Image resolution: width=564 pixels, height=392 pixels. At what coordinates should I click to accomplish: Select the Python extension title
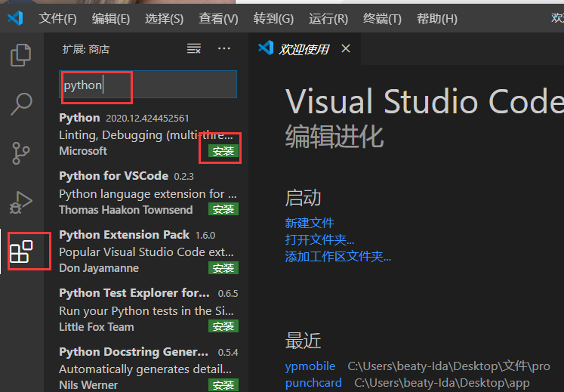pyautogui.click(x=79, y=118)
